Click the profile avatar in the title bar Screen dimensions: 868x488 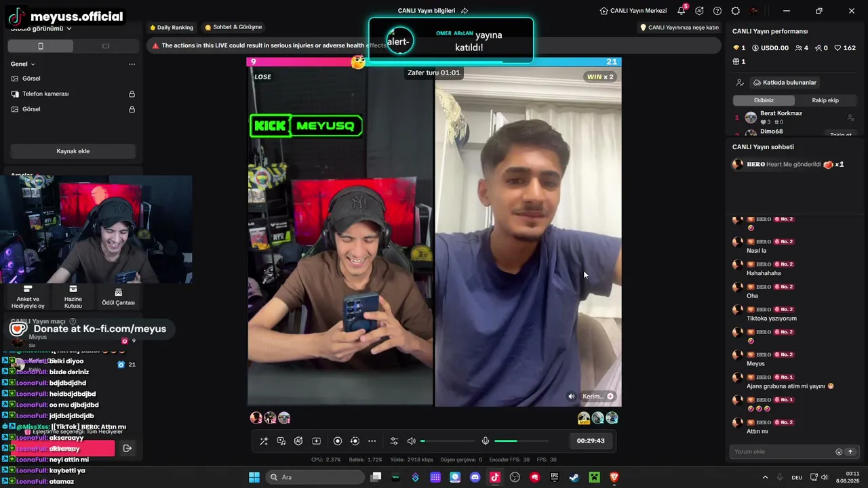(754, 11)
